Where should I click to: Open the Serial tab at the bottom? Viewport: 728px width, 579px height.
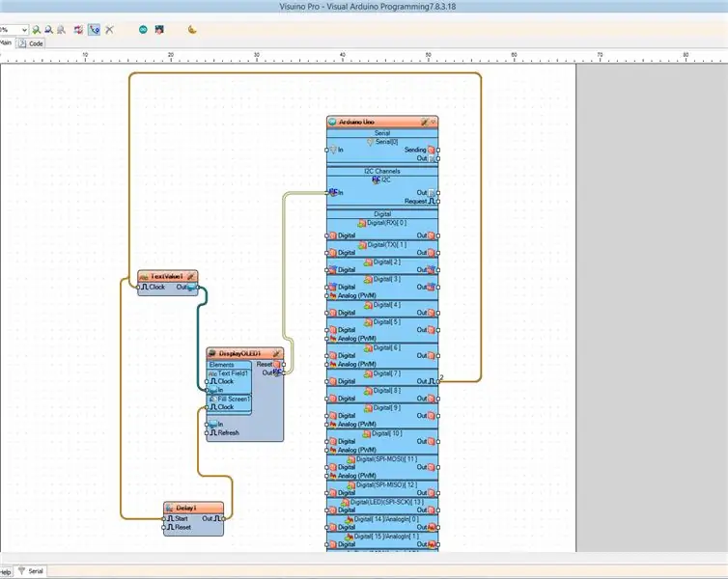point(31,571)
